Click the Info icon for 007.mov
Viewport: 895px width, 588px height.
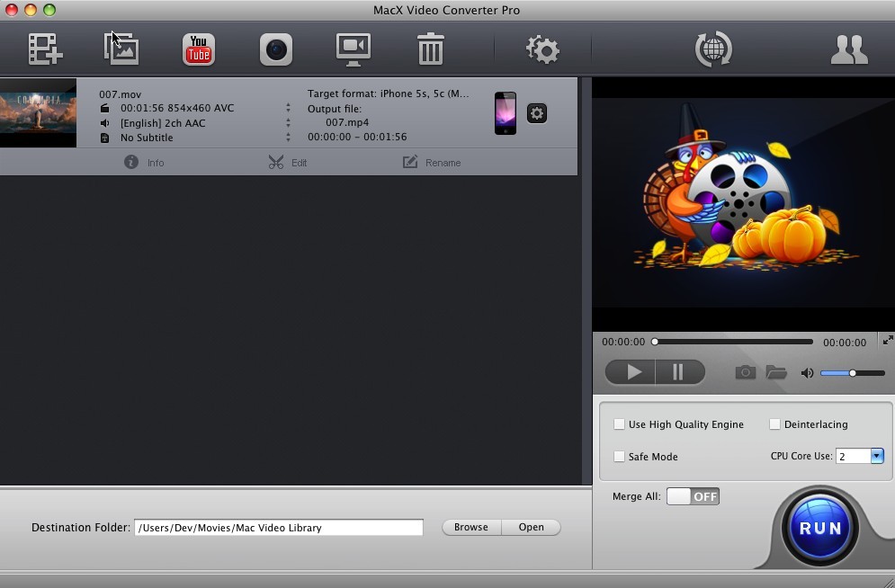coord(131,162)
